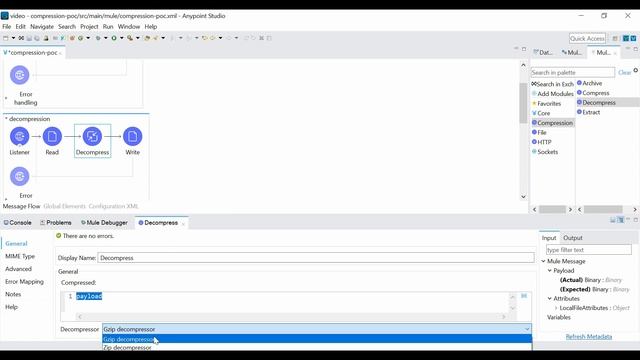Clear the palette search
The image size is (640, 360).
(x=624, y=73)
